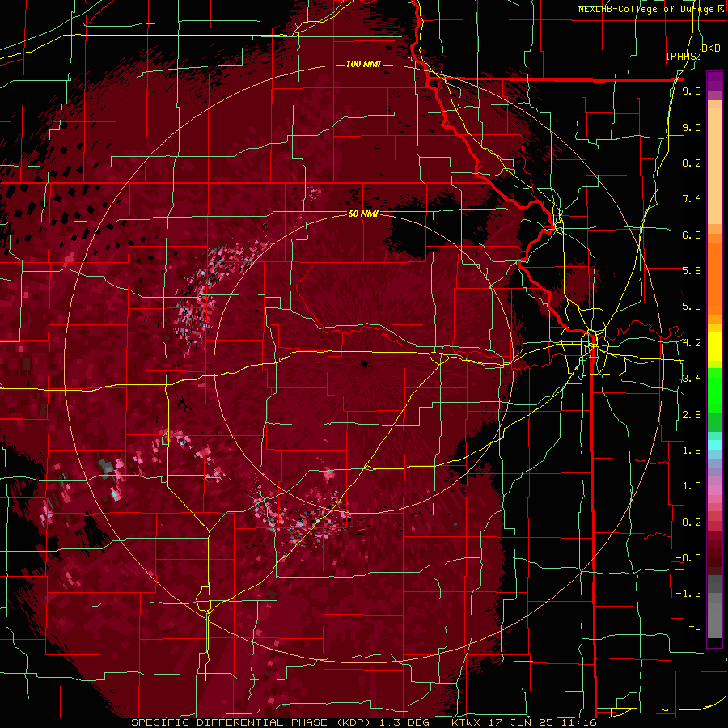The height and width of the screenshot is (728, 728).
Task: Click the peach segment of the color bar
Action: click(x=714, y=163)
